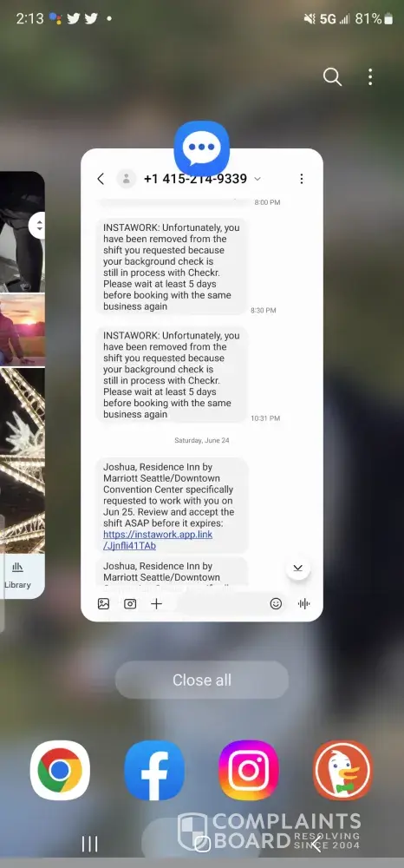Screen dimensions: 404x868
Task: Tap the camera icon in the message bar
Action: click(130, 604)
